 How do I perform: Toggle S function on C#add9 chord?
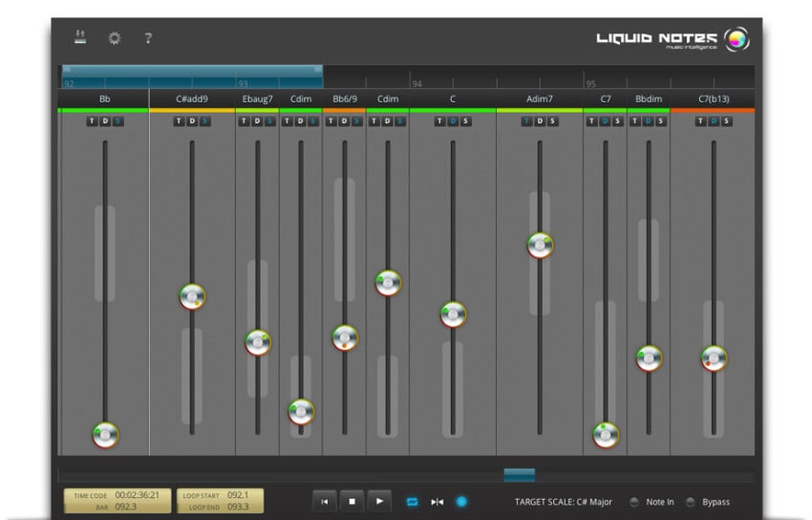pos(205,121)
